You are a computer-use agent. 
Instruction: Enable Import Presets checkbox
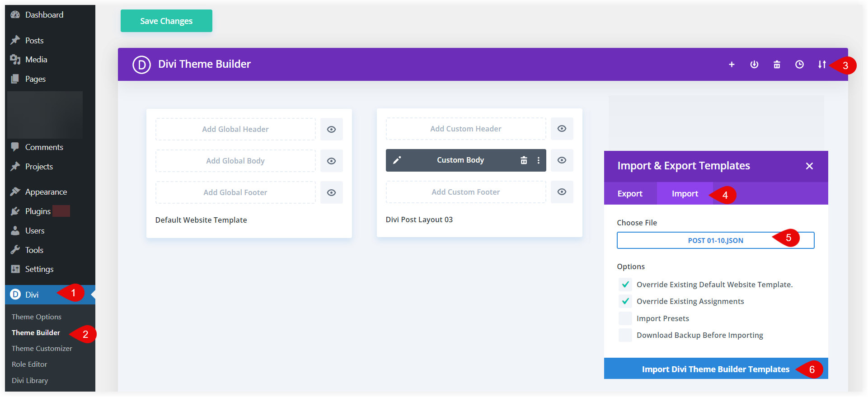pyautogui.click(x=625, y=318)
